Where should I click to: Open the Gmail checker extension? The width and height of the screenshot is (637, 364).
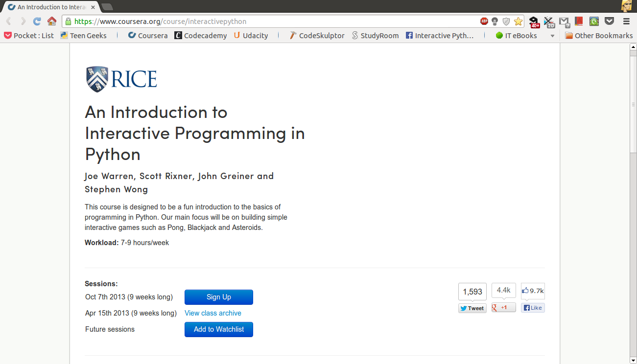[x=565, y=22]
